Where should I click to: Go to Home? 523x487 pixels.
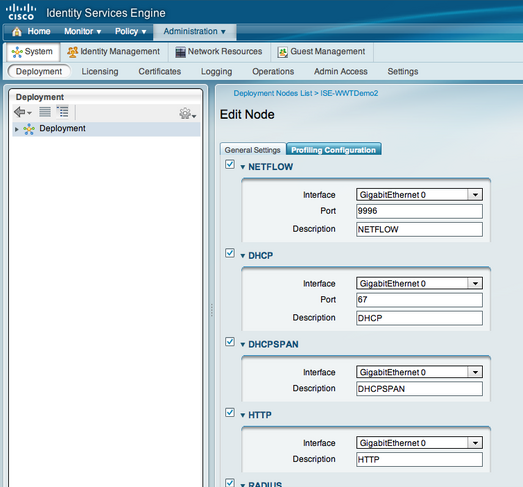pyautogui.click(x=39, y=31)
